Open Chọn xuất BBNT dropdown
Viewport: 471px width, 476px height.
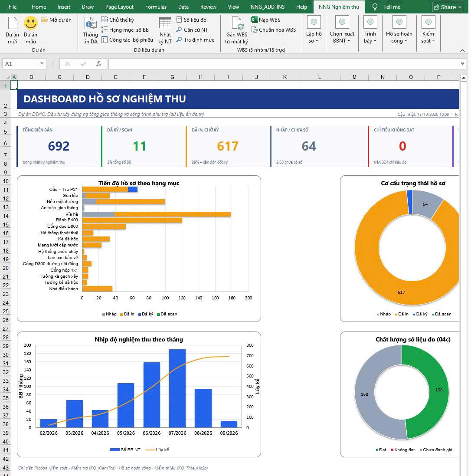click(342, 30)
